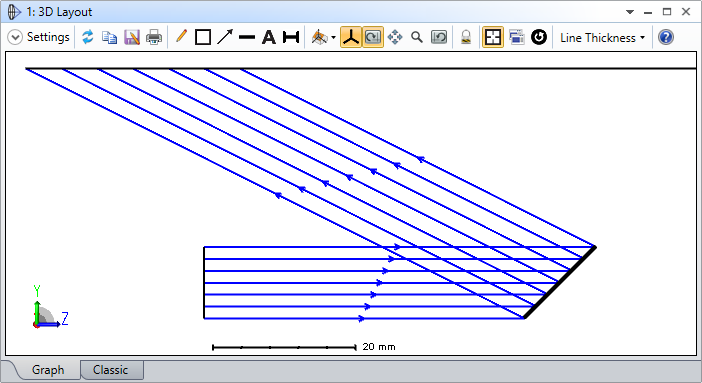Toggle the highlighted rotate mode button

(x=372, y=37)
